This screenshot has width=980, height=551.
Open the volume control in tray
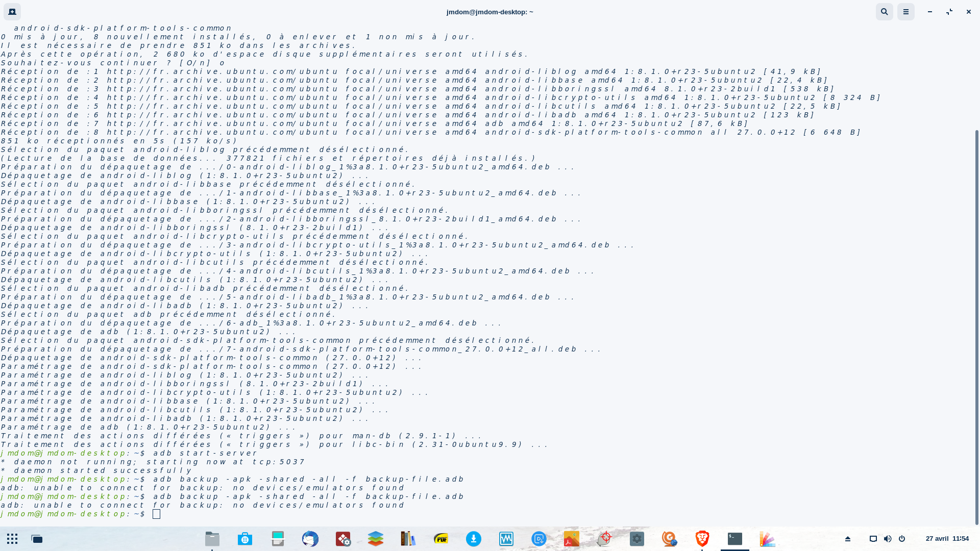coord(888,539)
